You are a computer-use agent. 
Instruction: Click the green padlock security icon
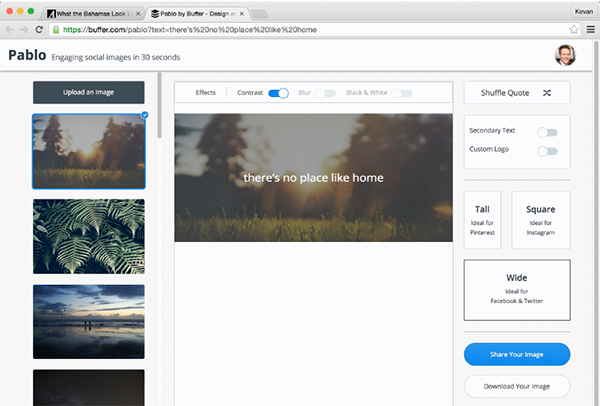56,29
